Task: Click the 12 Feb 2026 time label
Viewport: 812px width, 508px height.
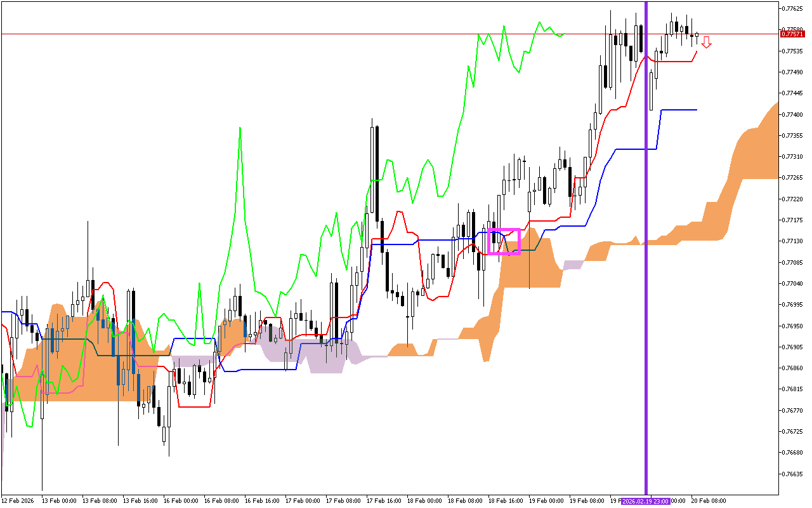Action: pos(18,501)
